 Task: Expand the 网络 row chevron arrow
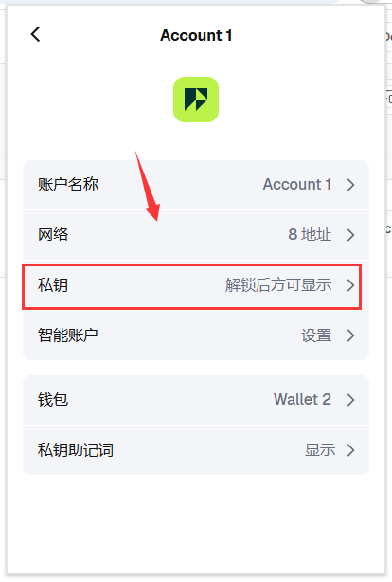351,234
